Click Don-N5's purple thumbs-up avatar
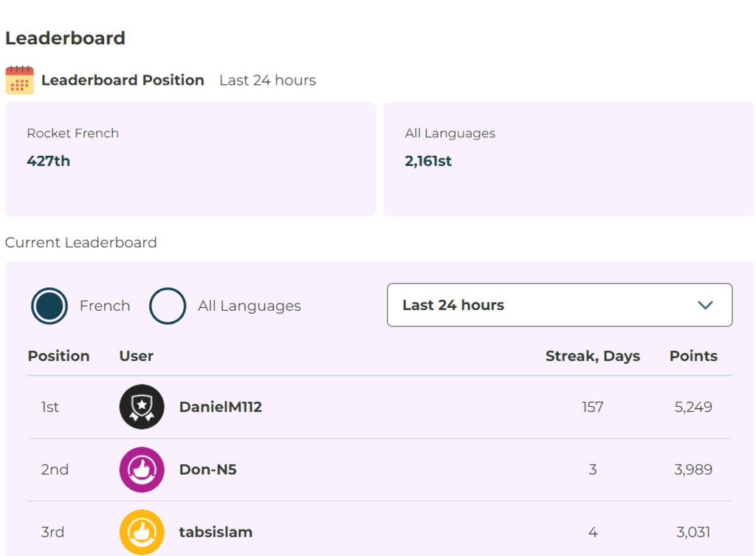Viewport: 756px width, 556px height. [142, 470]
